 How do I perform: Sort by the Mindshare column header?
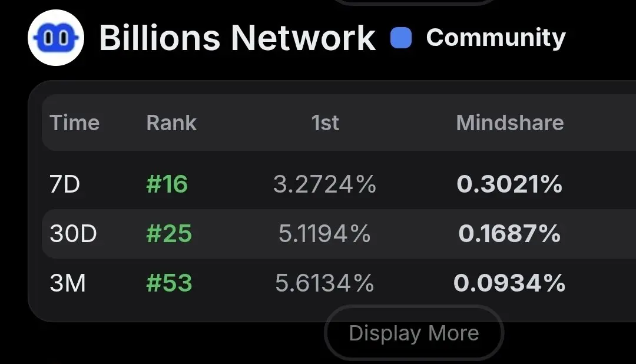510,123
